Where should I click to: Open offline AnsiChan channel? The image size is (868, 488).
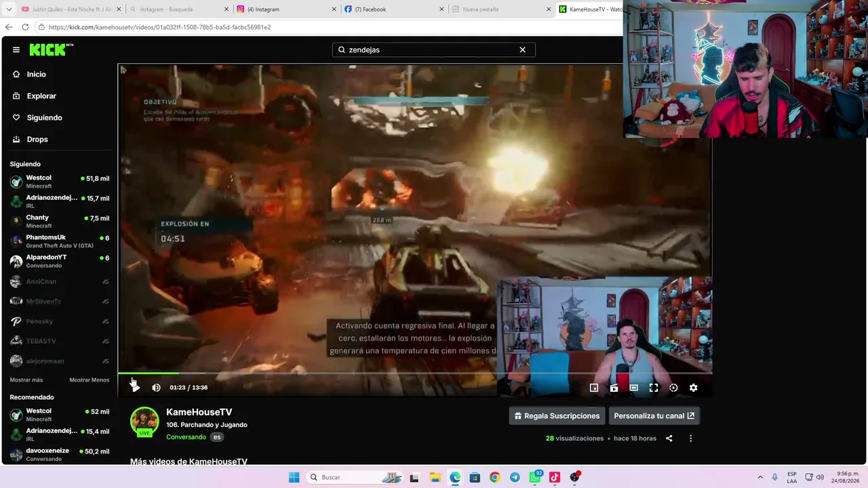[59, 281]
